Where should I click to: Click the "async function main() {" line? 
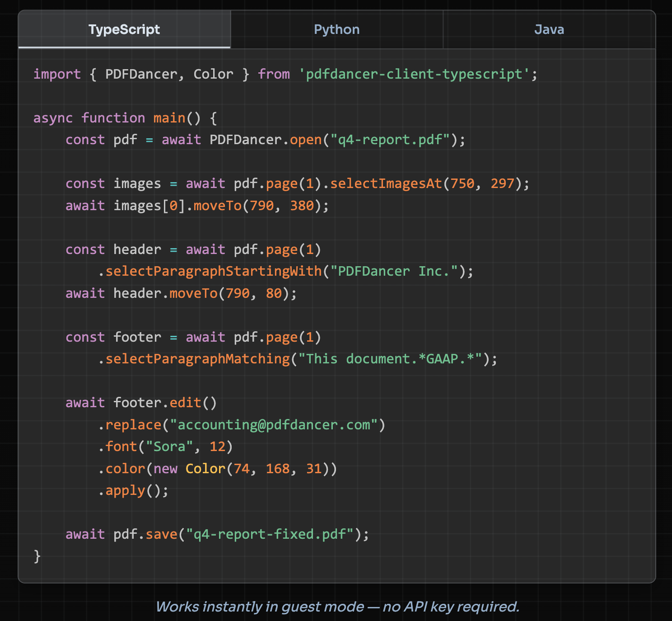[x=125, y=118]
